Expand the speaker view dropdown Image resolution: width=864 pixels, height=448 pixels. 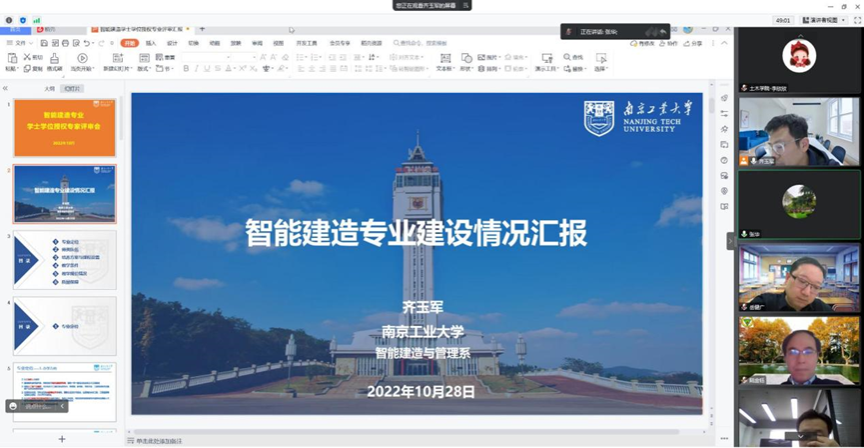pos(826,20)
